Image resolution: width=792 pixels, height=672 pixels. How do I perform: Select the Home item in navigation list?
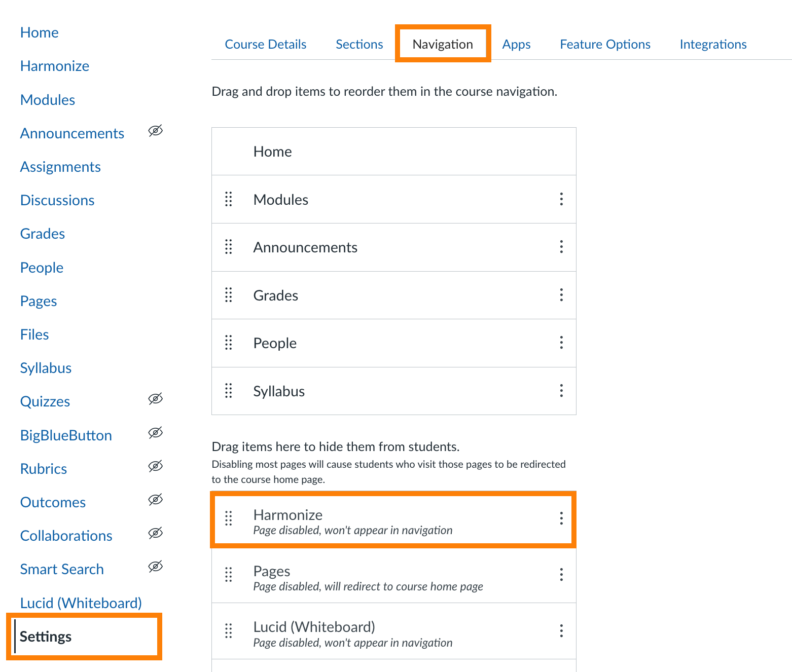[x=273, y=152]
